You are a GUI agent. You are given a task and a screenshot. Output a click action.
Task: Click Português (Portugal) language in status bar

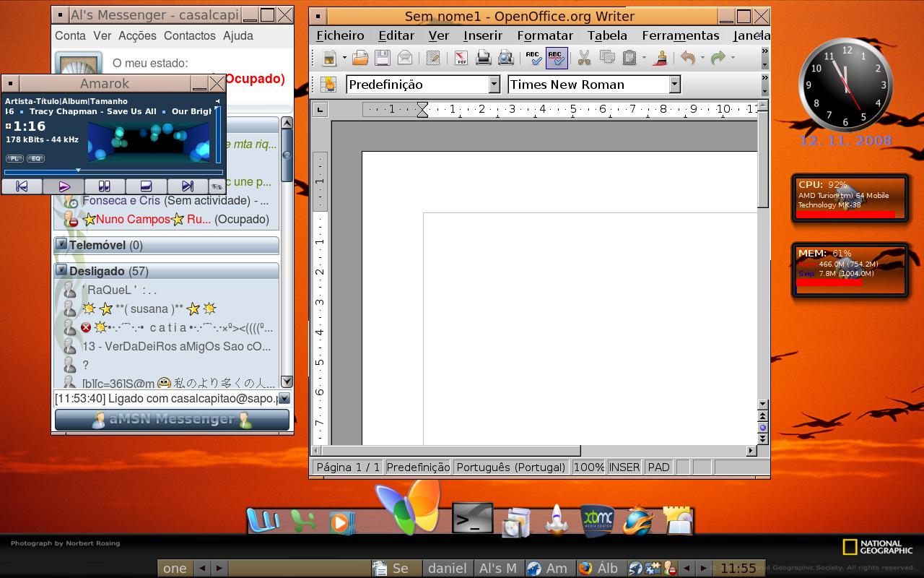click(511, 467)
